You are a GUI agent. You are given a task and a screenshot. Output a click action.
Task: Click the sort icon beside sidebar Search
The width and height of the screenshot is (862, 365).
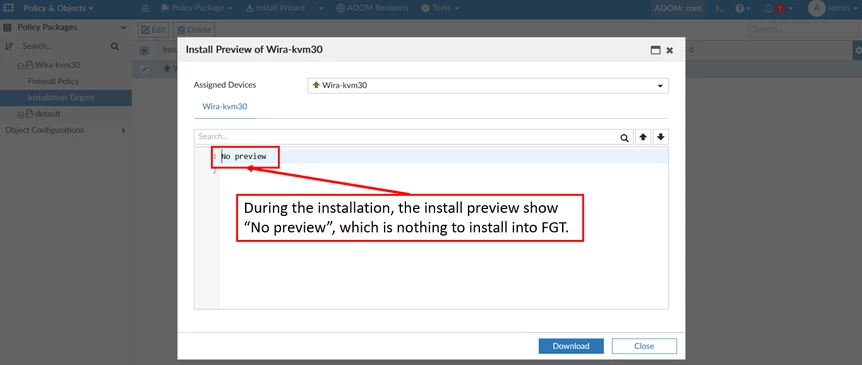(9, 47)
